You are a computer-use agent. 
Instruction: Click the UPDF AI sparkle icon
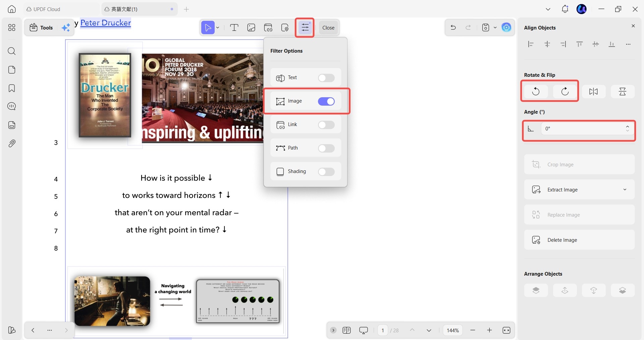(66, 27)
